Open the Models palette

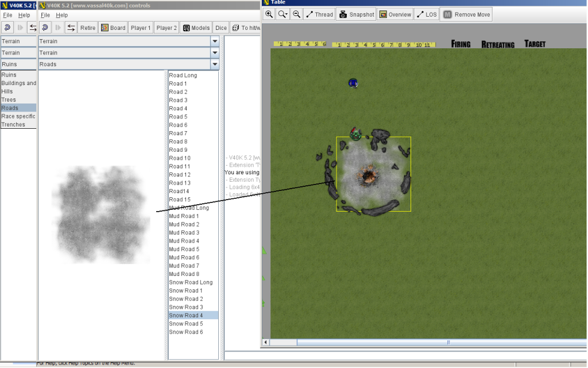coord(196,28)
